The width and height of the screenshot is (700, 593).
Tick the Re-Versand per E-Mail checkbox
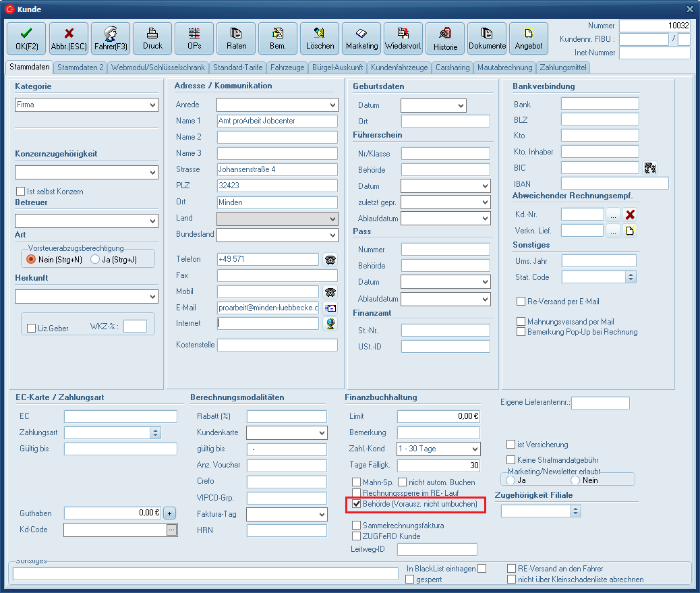[521, 302]
